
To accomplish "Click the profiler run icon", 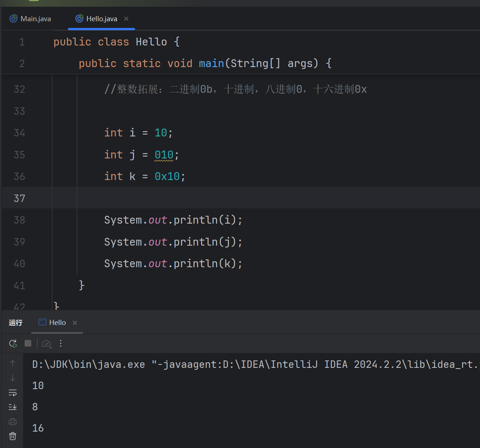I will pyautogui.click(x=47, y=344).
